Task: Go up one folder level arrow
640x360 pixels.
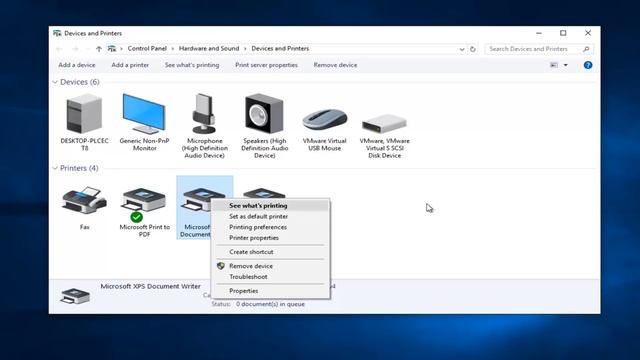Action: tap(99, 49)
